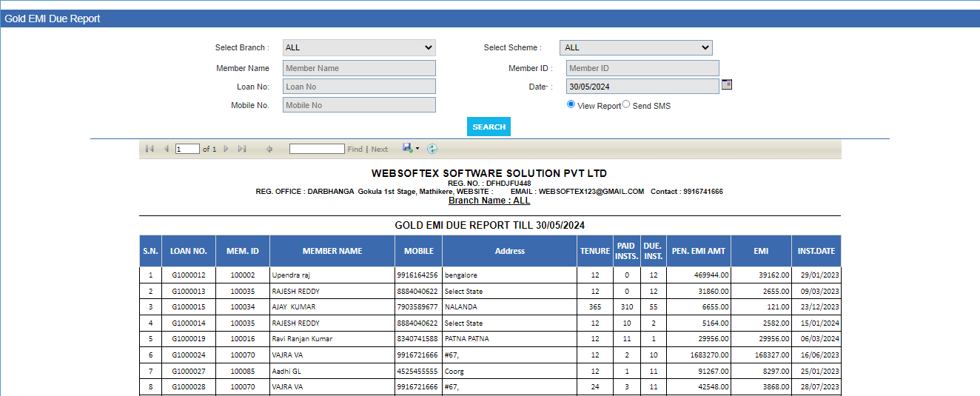This screenshot has height=396, width=980.
Task: Click pending amount 1683270.00
Action: pos(711,355)
